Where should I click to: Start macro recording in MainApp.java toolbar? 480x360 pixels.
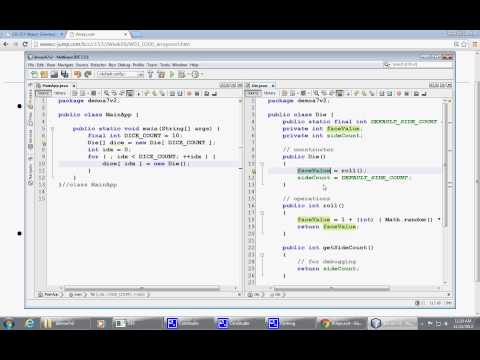click(x=189, y=93)
